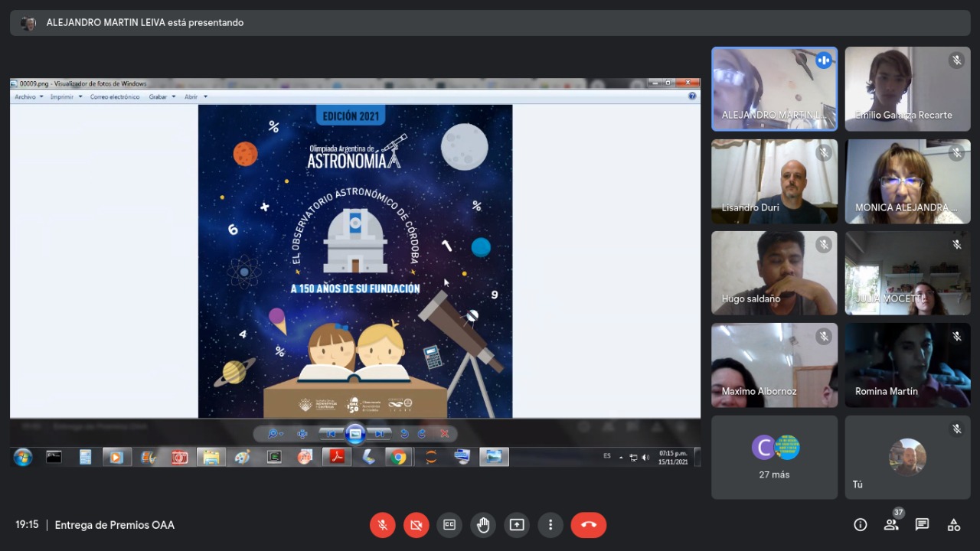Select MONICA ALEJANDRA video tile
980x551 pixels.
click(908, 181)
